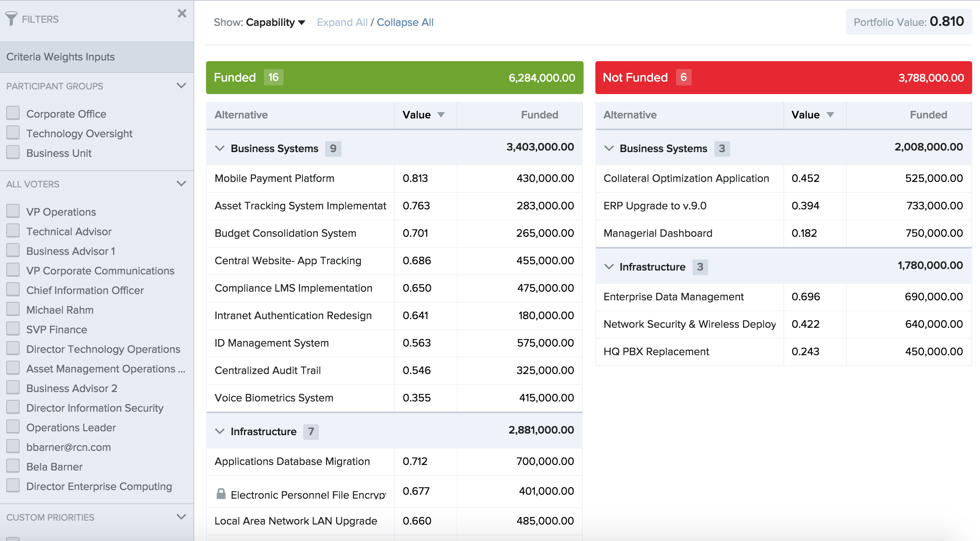
Task: Collapse not funded Infrastructure group
Action: (609, 267)
